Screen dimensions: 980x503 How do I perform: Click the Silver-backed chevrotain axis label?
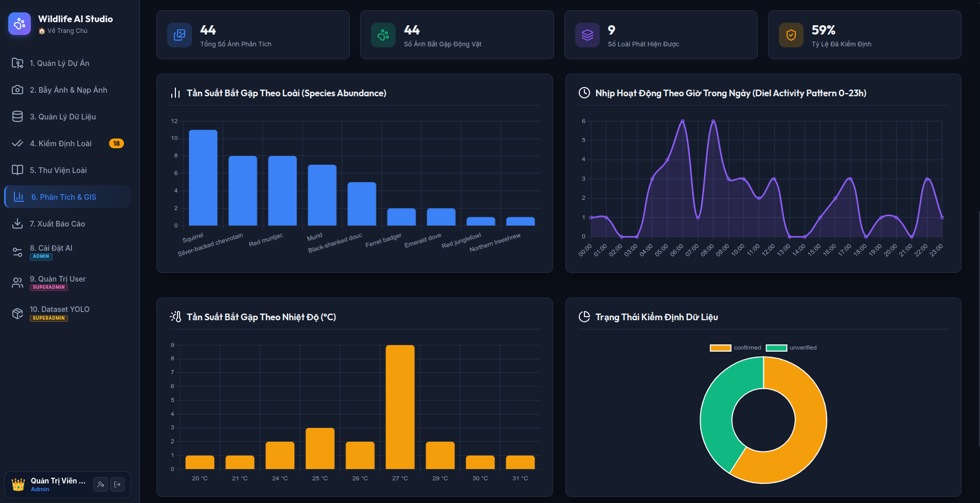click(x=210, y=245)
